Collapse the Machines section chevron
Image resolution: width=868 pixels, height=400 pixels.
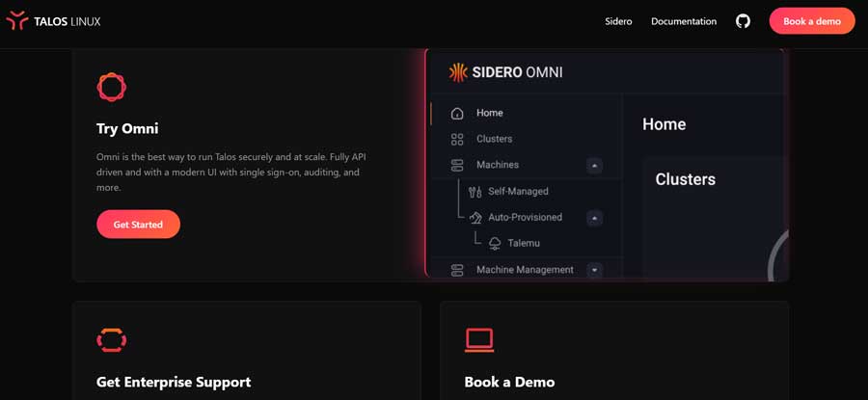[595, 166]
